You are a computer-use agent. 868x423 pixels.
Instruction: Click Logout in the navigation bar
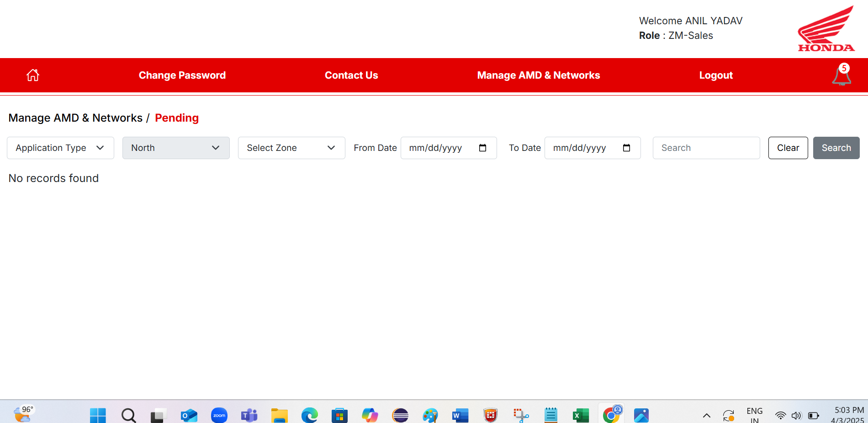[716, 75]
